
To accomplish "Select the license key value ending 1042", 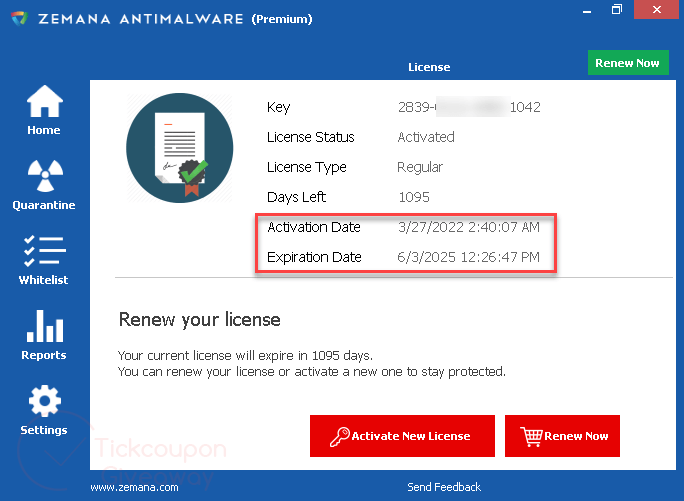I will coord(469,107).
